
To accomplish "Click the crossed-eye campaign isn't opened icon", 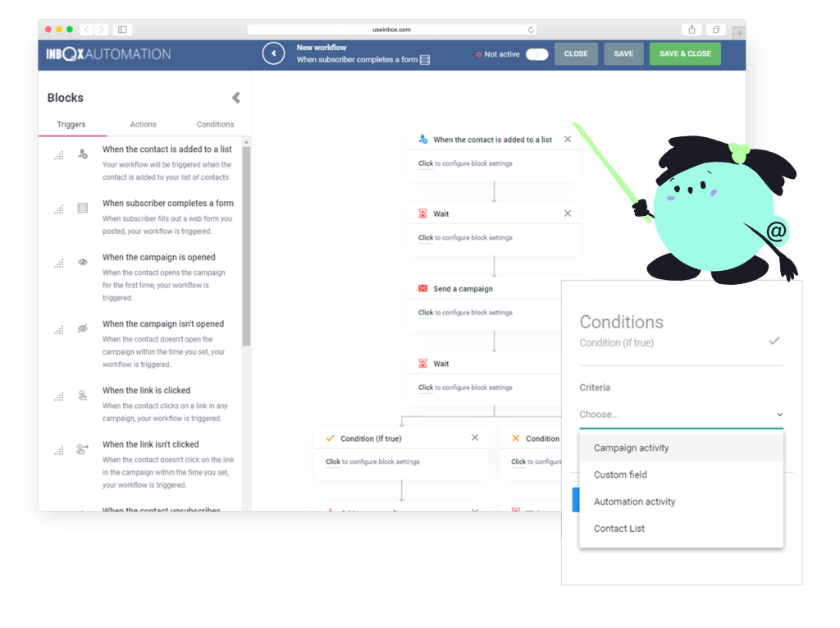I will pos(83,328).
